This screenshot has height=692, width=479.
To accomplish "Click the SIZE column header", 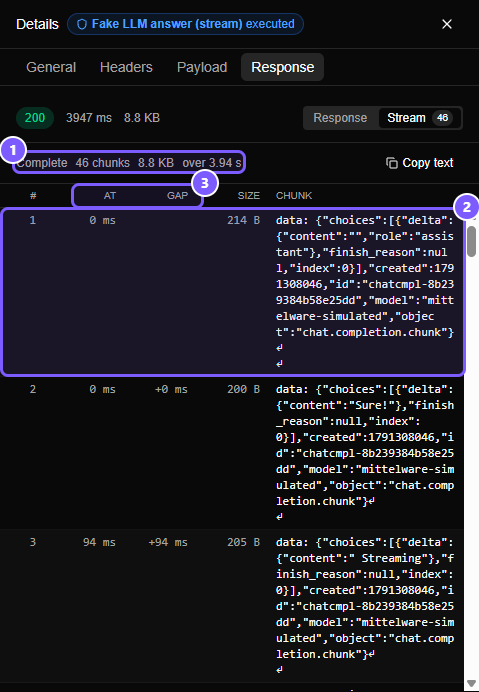I will (249, 196).
